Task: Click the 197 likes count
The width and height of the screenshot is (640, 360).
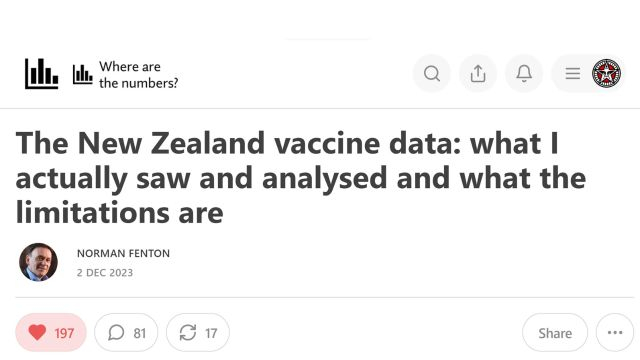Action: (64, 333)
